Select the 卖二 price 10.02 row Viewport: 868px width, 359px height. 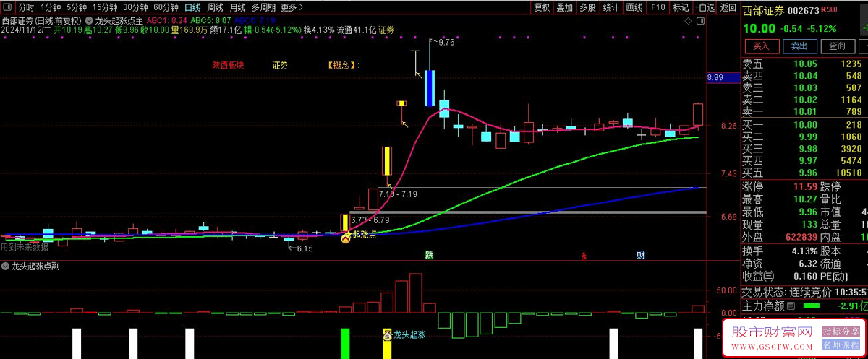pyautogui.click(x=804, y=99)
